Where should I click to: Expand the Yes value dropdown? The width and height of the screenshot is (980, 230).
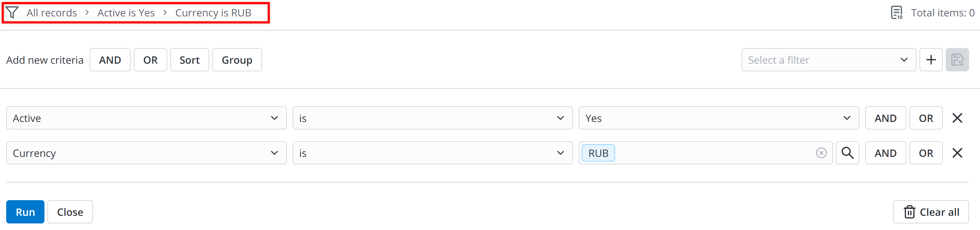(x=718, y=118)
